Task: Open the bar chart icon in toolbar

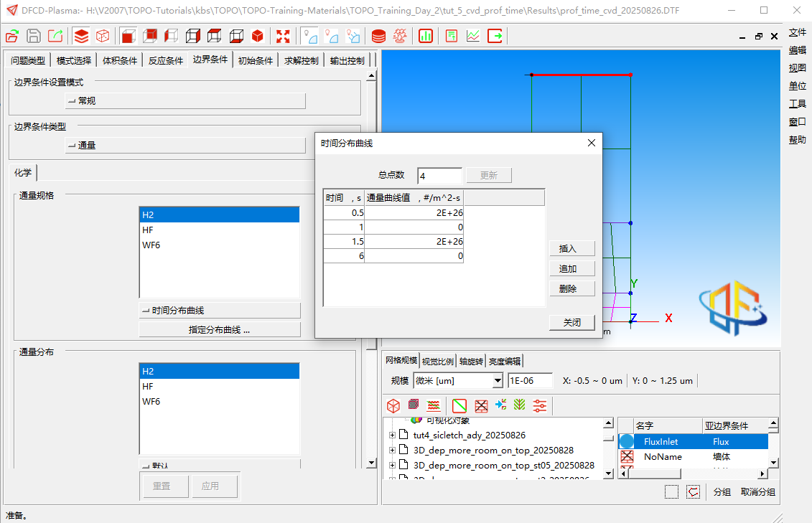Action: (x=426, y=36)
